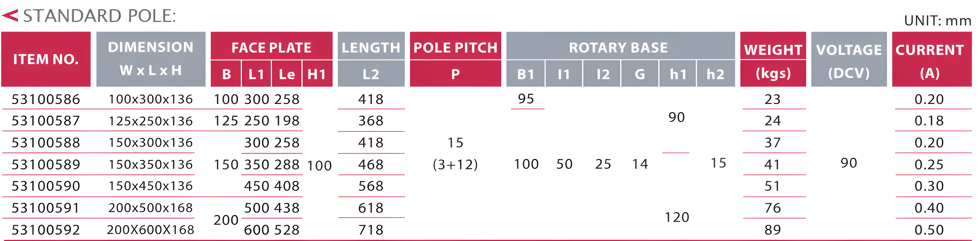
Task: Select the 125x250x136 dimension cell
Action: click(151, 121)
